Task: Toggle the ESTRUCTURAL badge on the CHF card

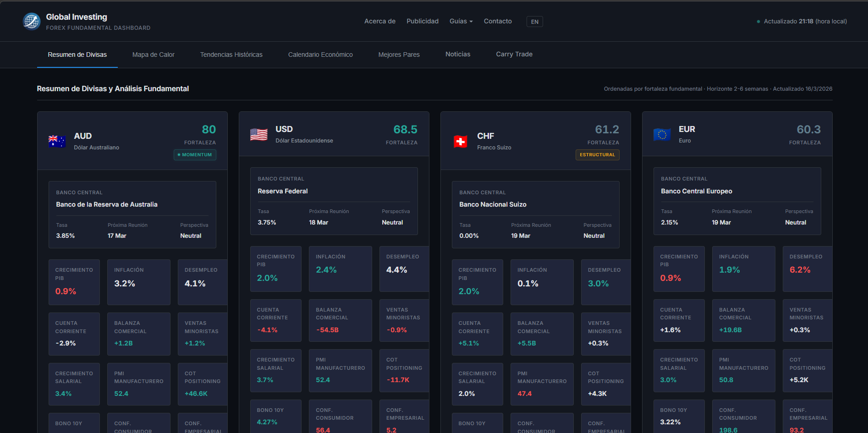Action: 597,155
